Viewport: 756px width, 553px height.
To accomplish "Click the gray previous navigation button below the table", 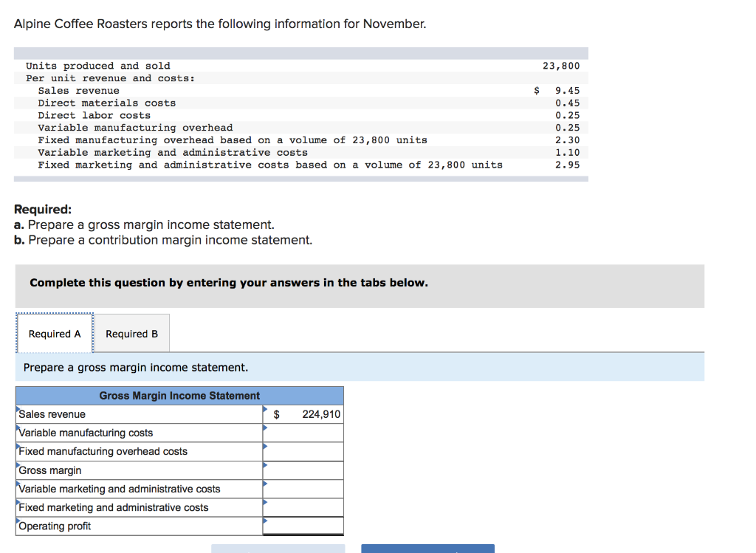I will [278, 549].
